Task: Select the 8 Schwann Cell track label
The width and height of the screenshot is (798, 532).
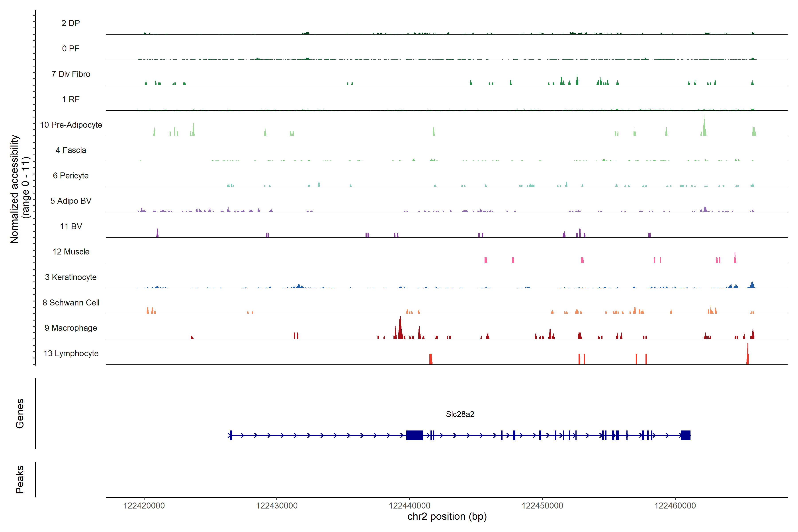Action: pyautogui.click(x=71, y=303)
